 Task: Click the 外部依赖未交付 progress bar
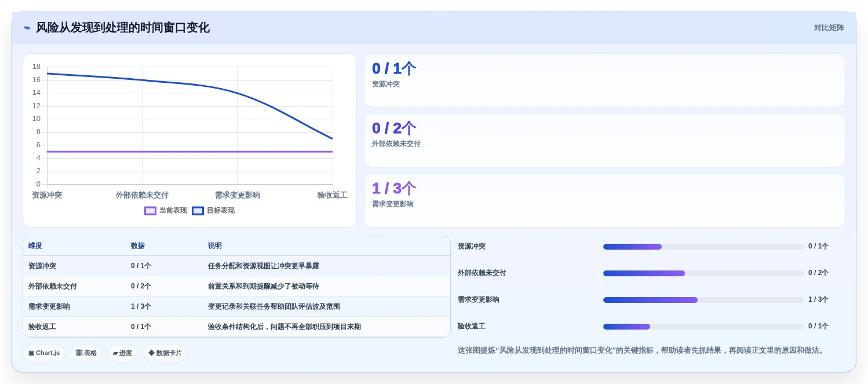[x=703, y=273]
